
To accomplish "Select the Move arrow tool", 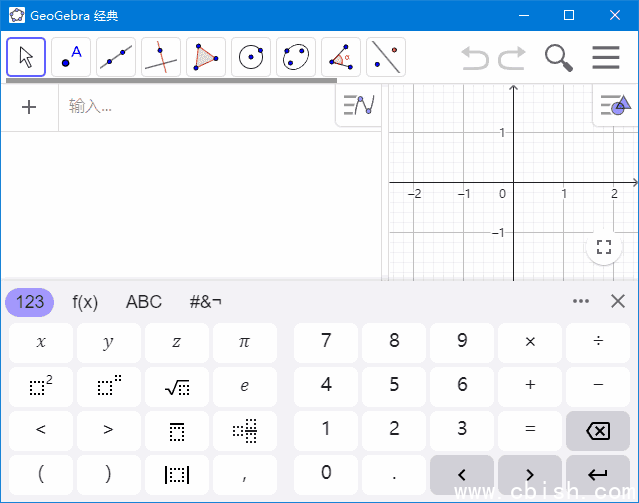I will tap(26, 57).
